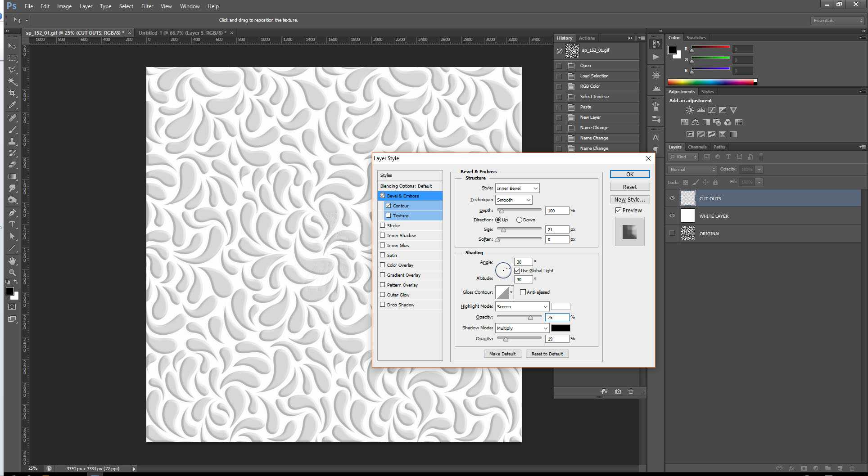Viewport: 868px width, 476px height.
Task: Open the Gloss Contour picker arrow
Action: click(511, 292)
